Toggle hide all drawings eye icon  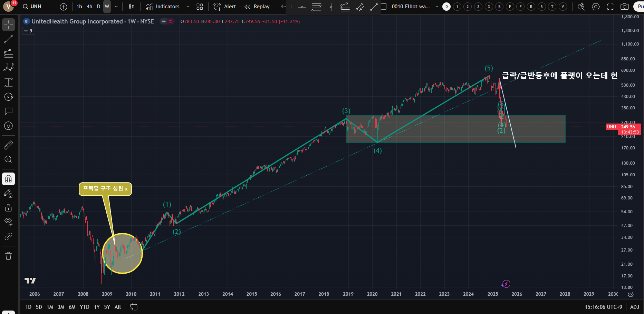8,222
